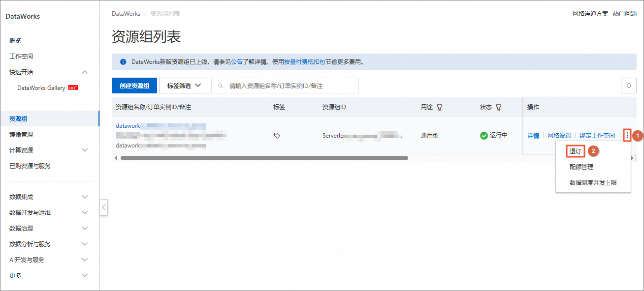Click the HOT badge beside DataWorks Gallery
Image resolution: width=644 pixels, height=291 pixels.
pos(73,88)
